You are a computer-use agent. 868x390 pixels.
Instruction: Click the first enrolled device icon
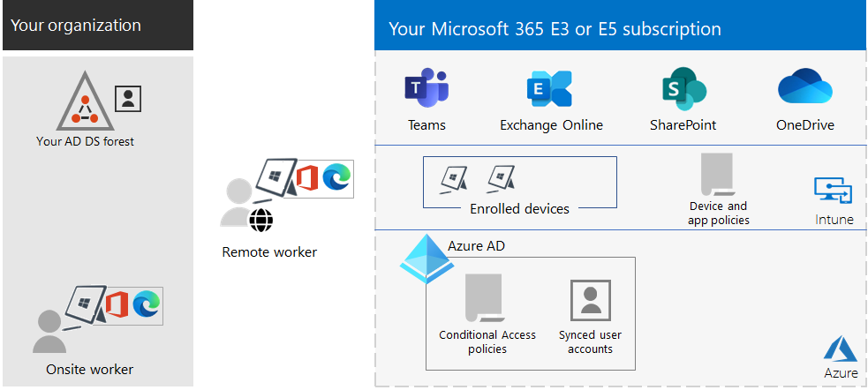point(454,179)
